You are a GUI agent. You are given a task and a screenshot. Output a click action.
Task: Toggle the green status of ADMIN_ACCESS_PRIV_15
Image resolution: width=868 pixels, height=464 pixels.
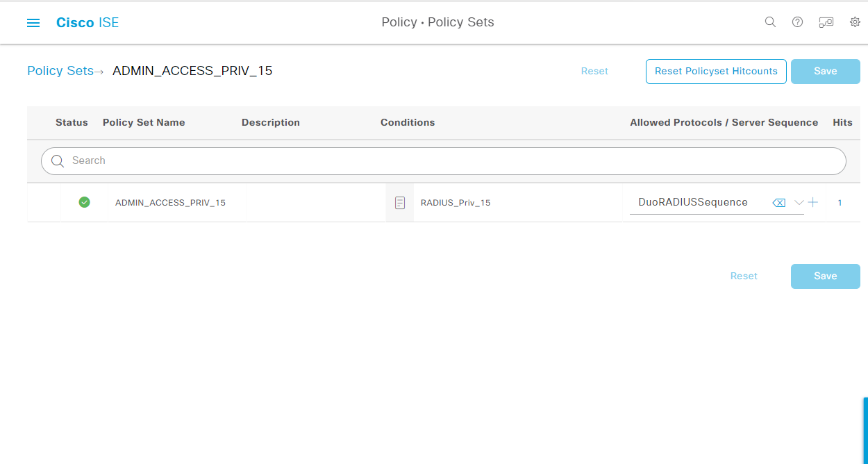(x=84, y=202)
